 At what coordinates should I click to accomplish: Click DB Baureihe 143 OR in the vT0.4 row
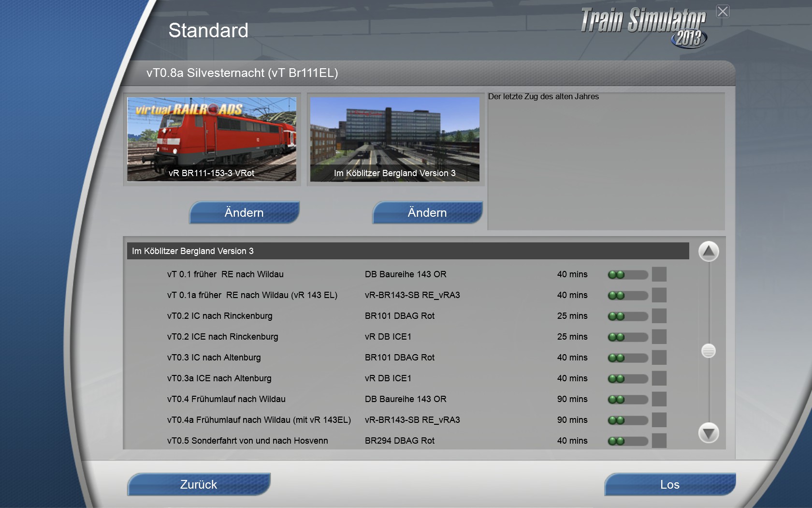coord(406,399)
